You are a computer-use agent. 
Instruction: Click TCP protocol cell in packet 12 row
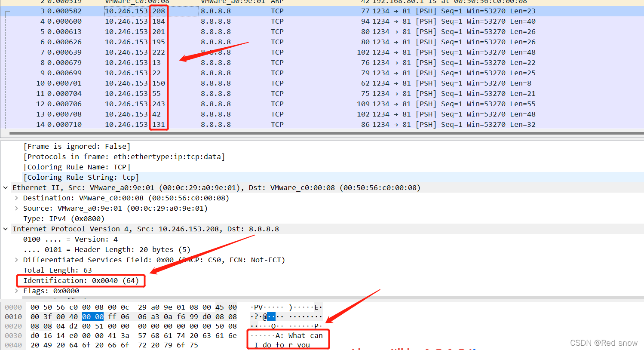pos(277,104)
